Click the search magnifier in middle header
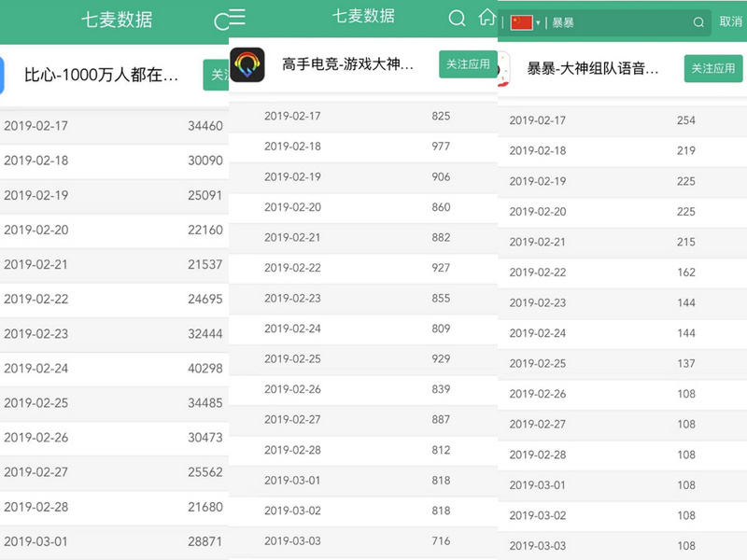This screenshot has height=560, width=747. pyautogui.click(x=457, y=19)
